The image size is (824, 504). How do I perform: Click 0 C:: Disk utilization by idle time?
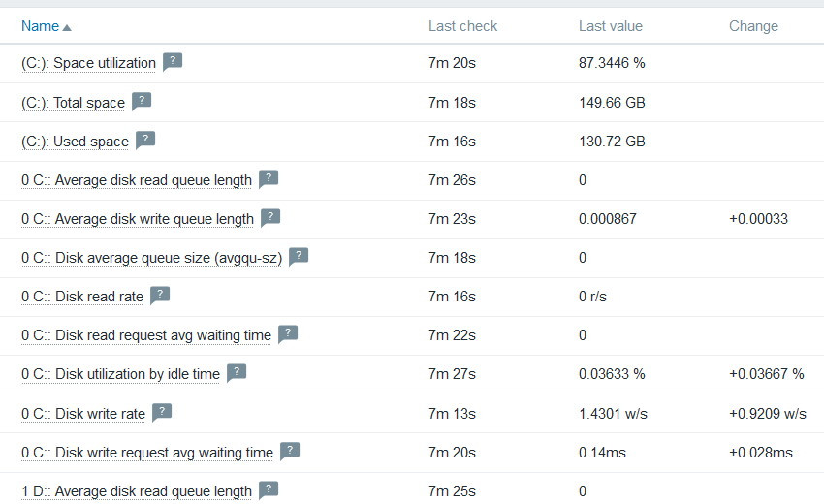[120, 374]
